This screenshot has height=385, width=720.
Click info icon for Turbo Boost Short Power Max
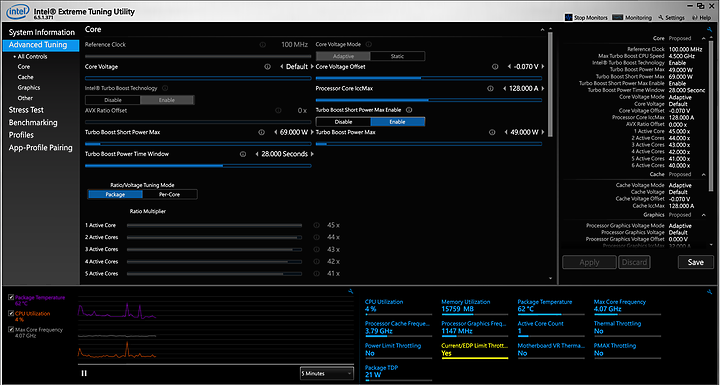click(261, 132)
